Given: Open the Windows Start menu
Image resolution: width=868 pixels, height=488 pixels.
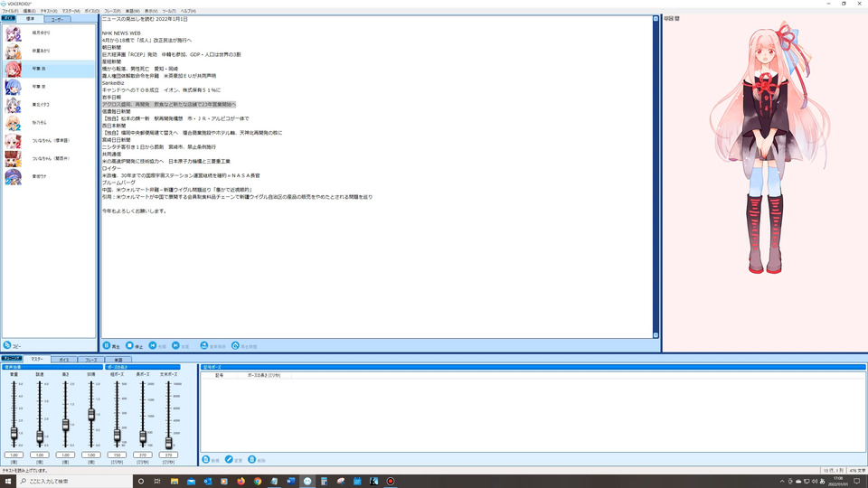Looking at the screenshot, I should tap(8, 482).
